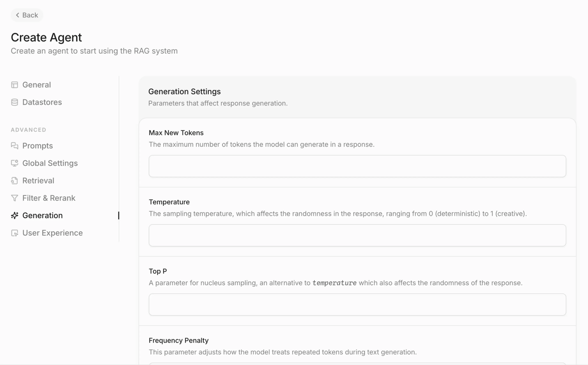The height and width of the screenshot is (365, 588).
Task: Click the Filter & Rerank funnel icon
Action: click(14, 198)
